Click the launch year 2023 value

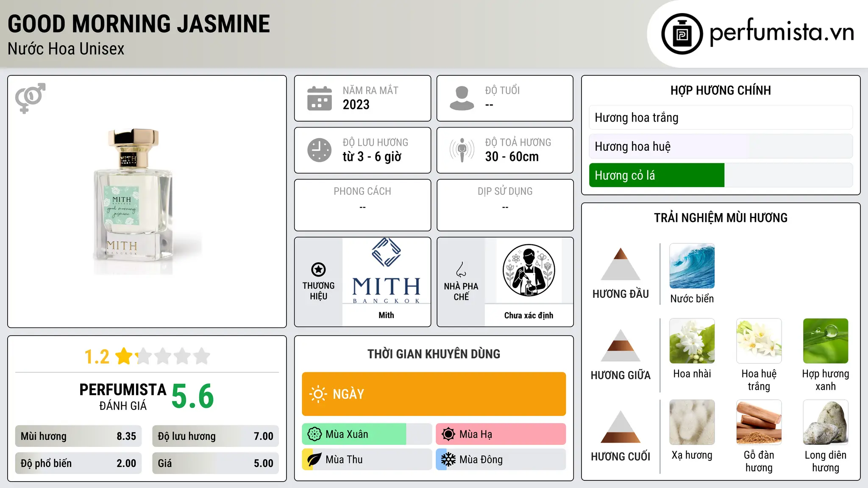(x=356, y=105)
